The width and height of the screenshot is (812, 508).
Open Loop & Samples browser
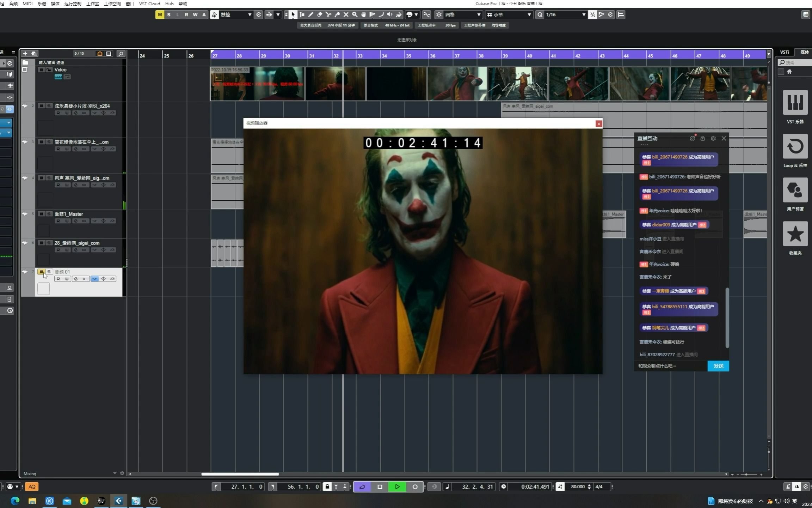[x=795, y=151]
